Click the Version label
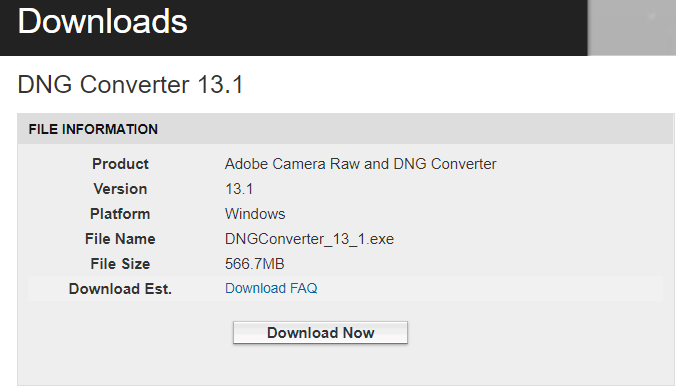Viewport: 676px width, 387px height. [120, 189]
